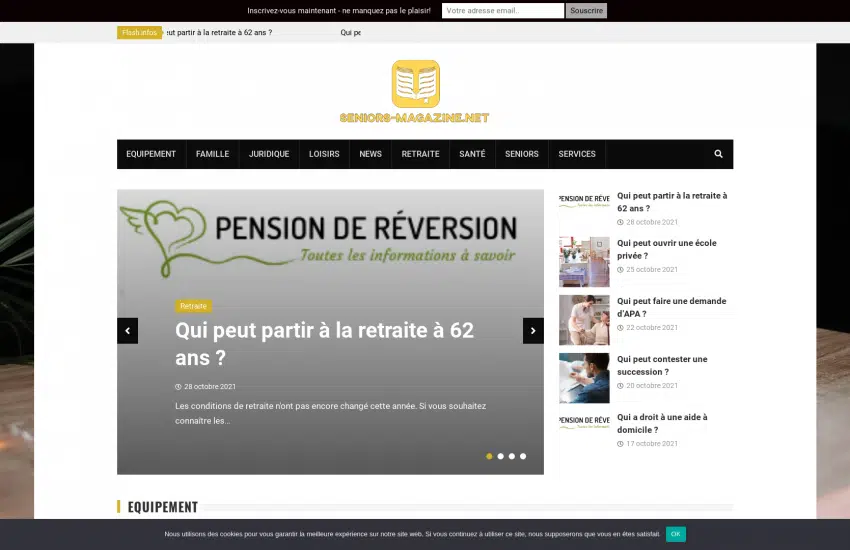
Task: Open the Santé category
Action: pyautogui.click(x=472, y=154)
